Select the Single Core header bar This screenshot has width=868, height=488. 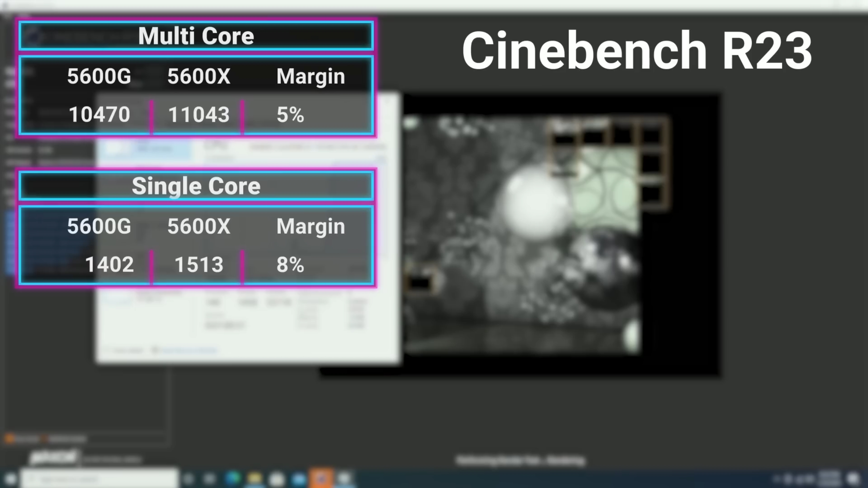pyautogui.click(x=196, y=186)
